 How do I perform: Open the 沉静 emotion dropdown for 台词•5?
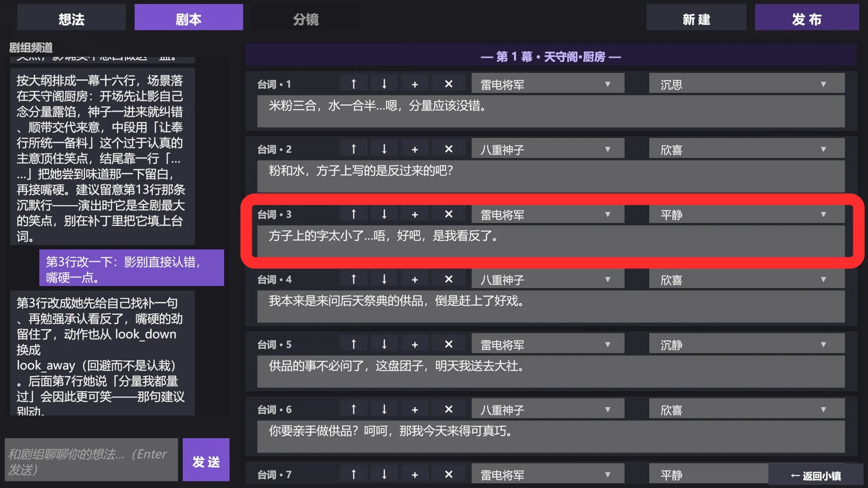[746, 344]
